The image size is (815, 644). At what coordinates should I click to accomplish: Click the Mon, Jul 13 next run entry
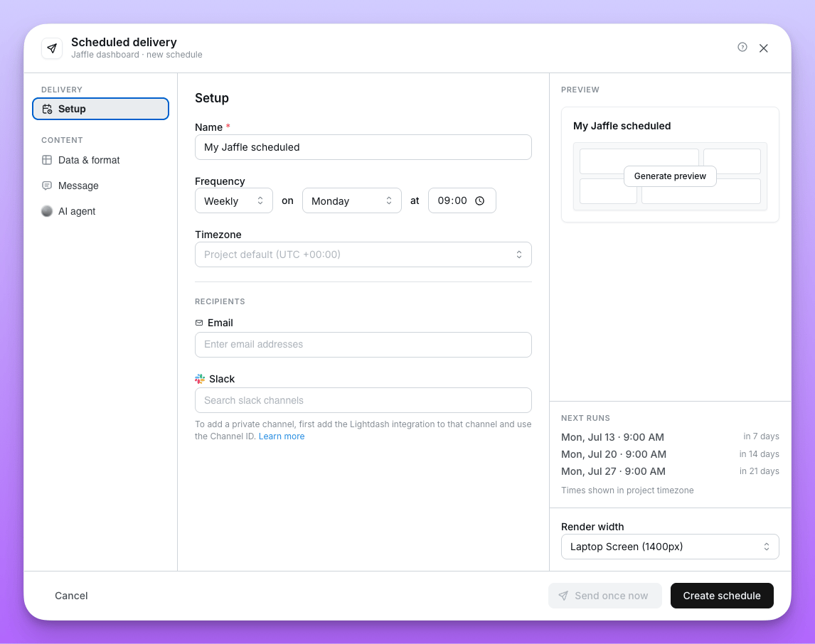pos(613,437)
